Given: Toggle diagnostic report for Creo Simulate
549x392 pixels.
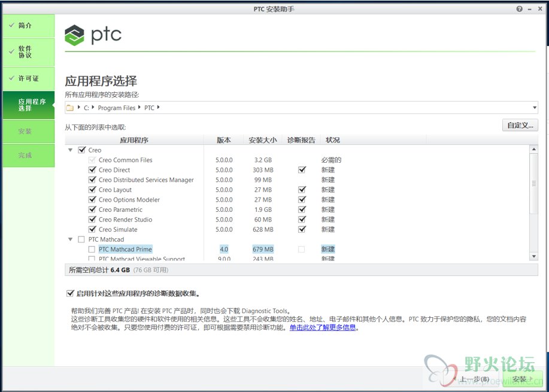Looking at the screenshot, I should point(302,229).
